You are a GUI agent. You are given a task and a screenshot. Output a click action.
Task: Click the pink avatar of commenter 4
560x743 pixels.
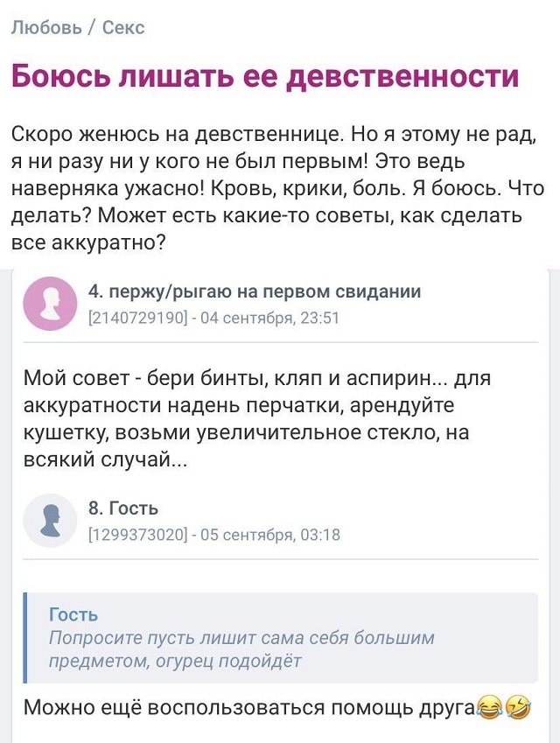coord(50,303)
